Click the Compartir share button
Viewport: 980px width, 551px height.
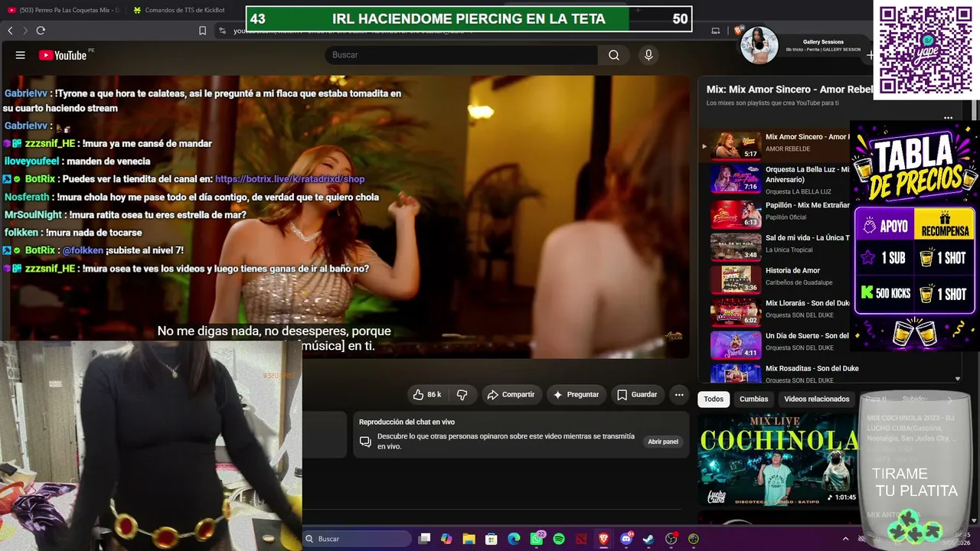511,395
